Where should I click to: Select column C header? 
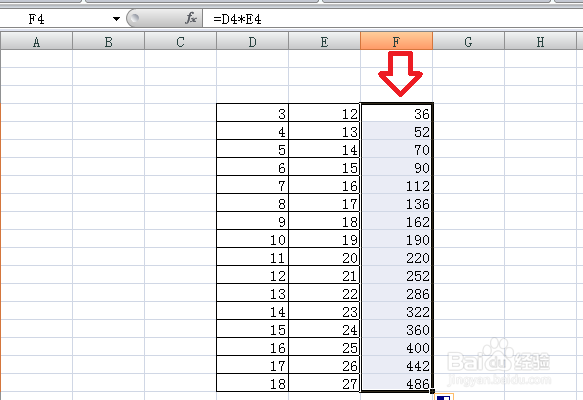[x=180, y=41]
